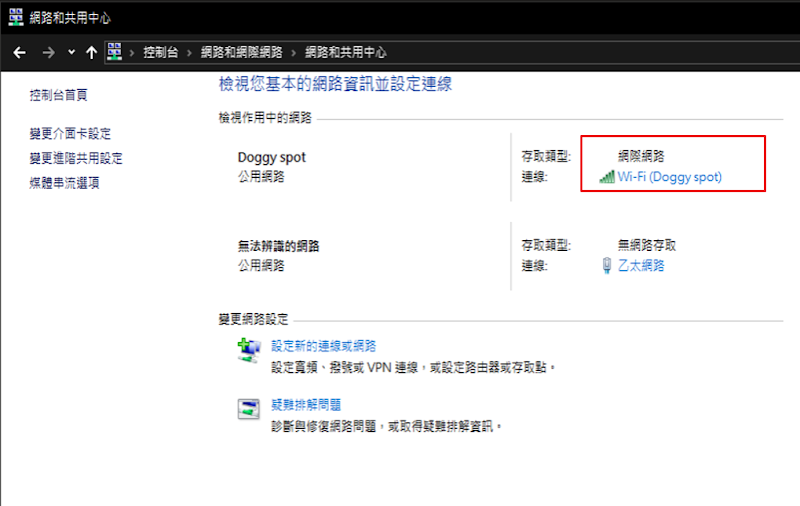Click the 無網路存取 access type text
The width and height of the screenshot is (800, 506).
coord(647,245)
